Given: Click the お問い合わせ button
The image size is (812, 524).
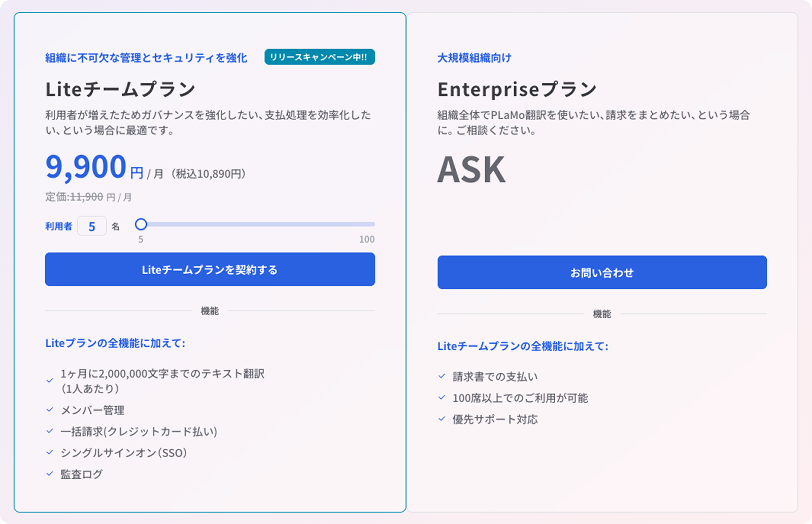Looking at the screenshot, I should pyautogui.click(x=602, y=273).
